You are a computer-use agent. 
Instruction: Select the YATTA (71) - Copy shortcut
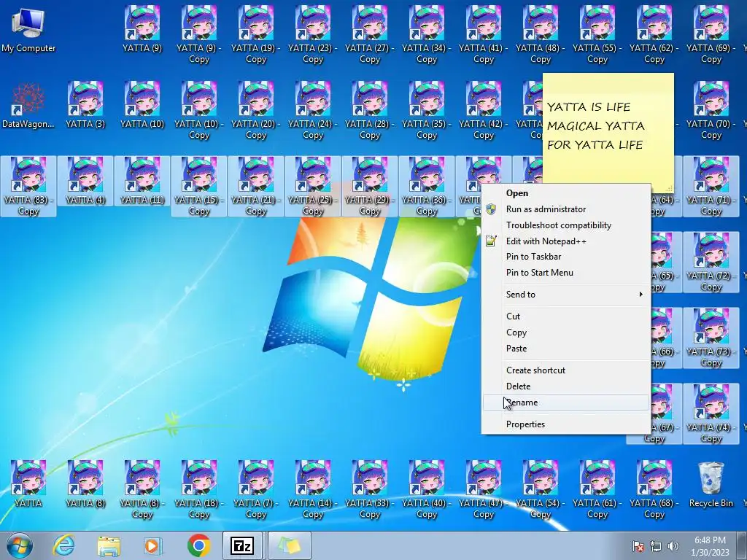tap(711, 186)
